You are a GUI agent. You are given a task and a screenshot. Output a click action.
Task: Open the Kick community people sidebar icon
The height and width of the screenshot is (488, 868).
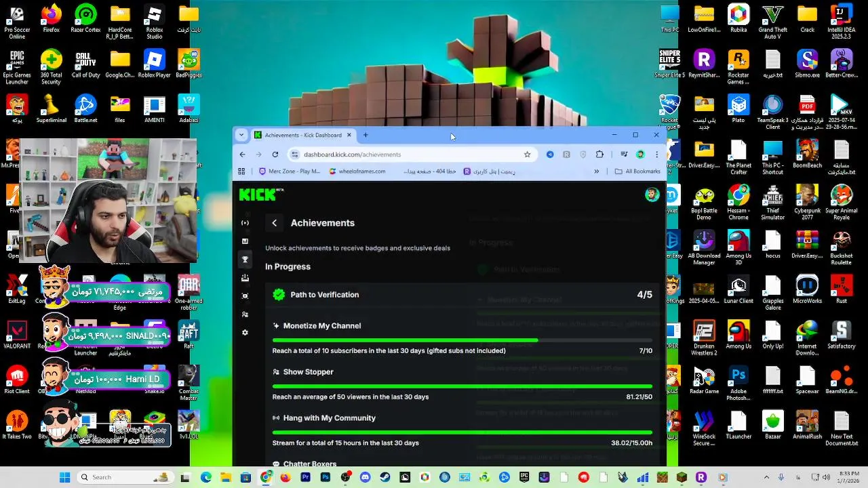pyautogui.click(x=245, y=314)
